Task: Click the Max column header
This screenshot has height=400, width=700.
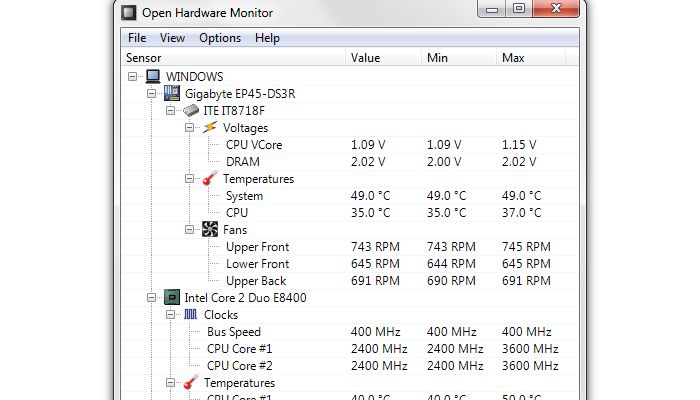Action: (531, 58)
